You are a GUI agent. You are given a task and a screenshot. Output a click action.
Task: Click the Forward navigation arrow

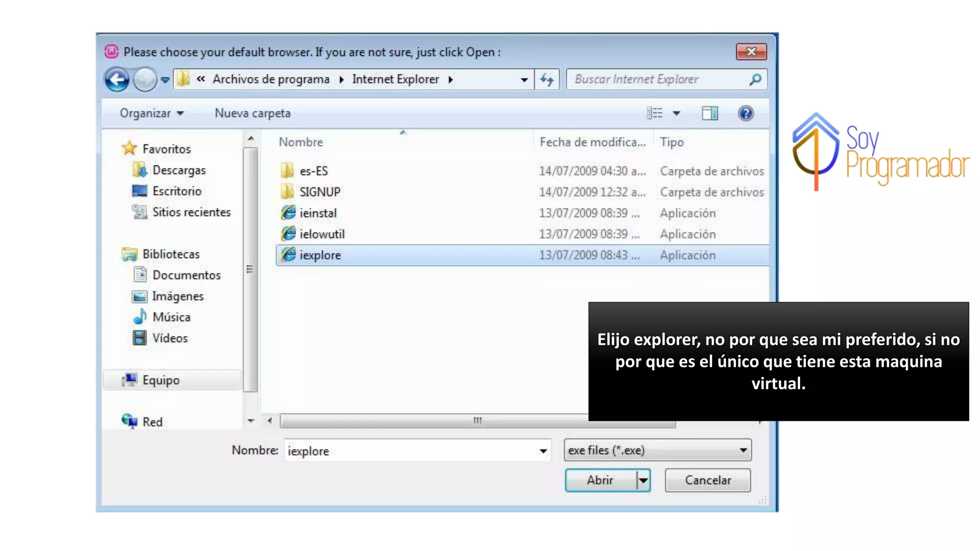point(145,79)
